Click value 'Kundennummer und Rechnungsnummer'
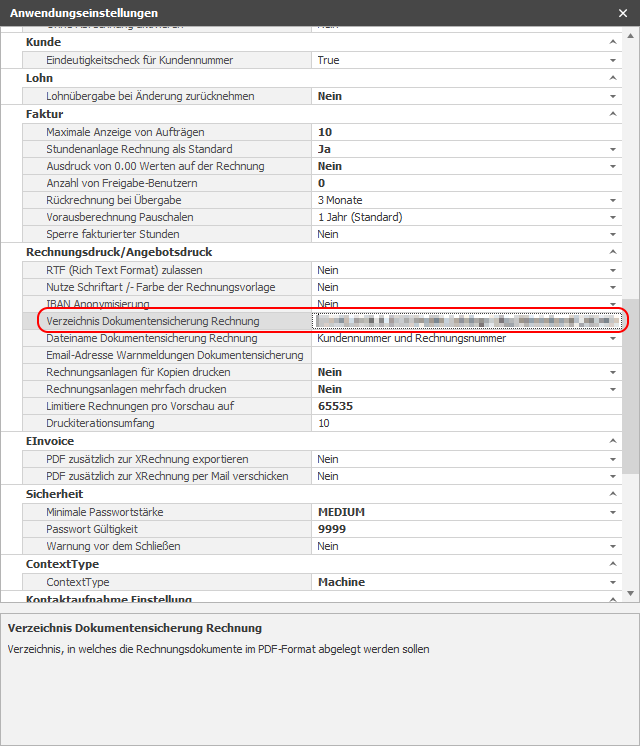This screenshot has width=640, height=746. coord(412,338)
